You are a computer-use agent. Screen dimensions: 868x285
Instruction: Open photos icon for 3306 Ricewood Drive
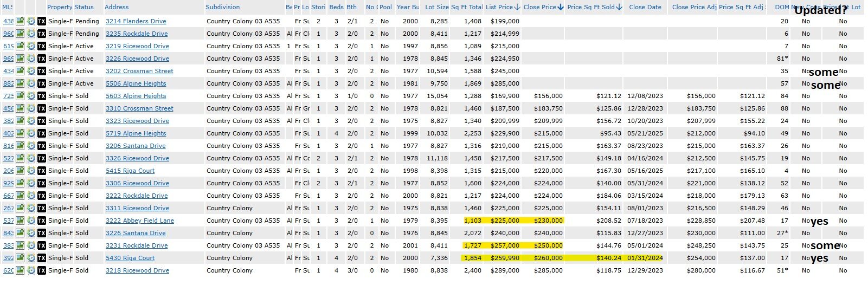coord(20,183)
